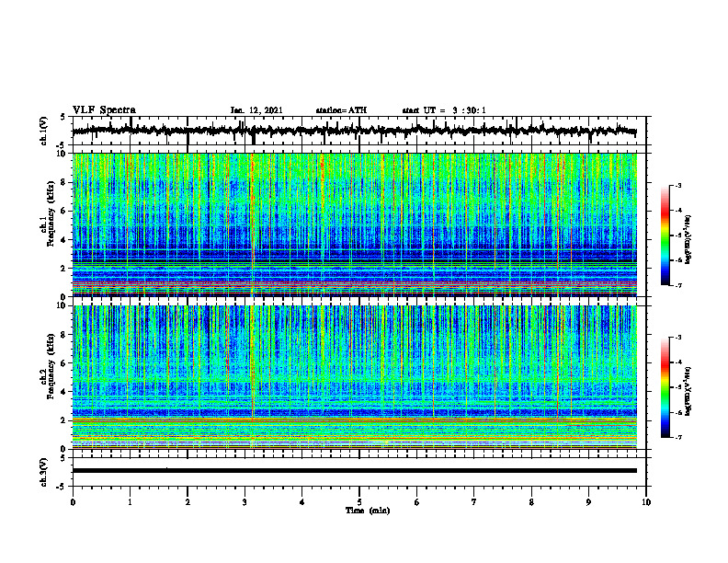
Task: Click the '-3' label on ch.2 color scale
Action: pos(678,338)
